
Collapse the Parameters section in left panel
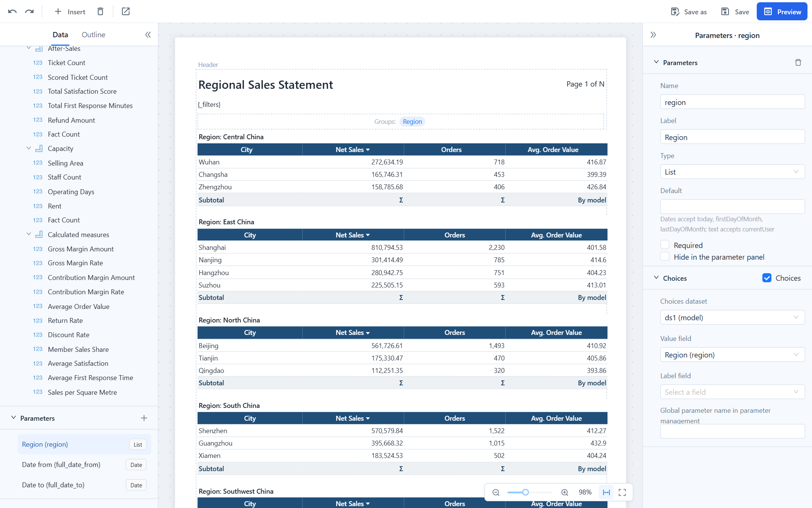click(14, 418)
